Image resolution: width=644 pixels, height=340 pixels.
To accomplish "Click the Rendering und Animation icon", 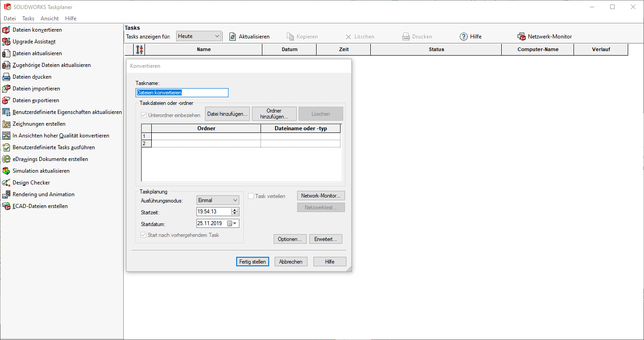I will coord(6,194).
